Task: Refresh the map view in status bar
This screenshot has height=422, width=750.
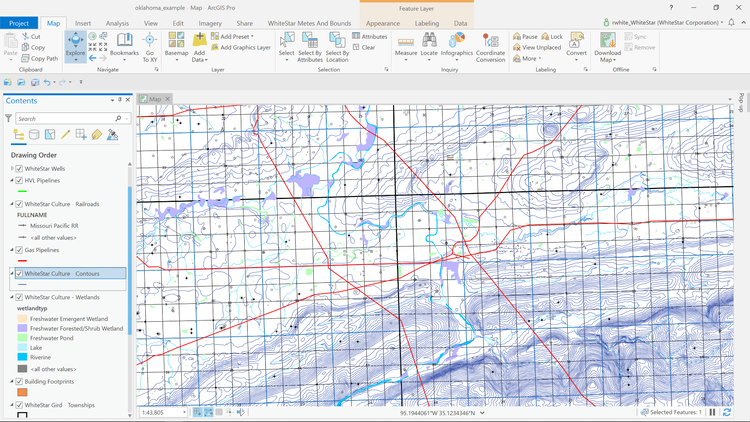Action: click(727, 412)
